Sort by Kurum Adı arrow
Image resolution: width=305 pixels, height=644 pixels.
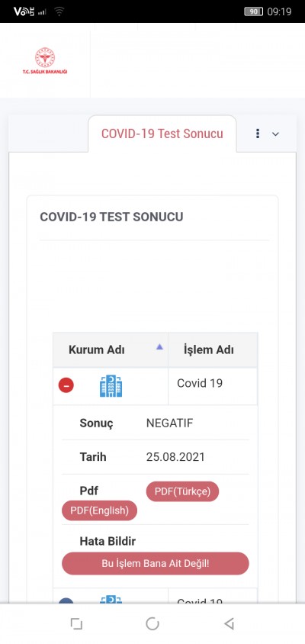(x=159, y=347)
